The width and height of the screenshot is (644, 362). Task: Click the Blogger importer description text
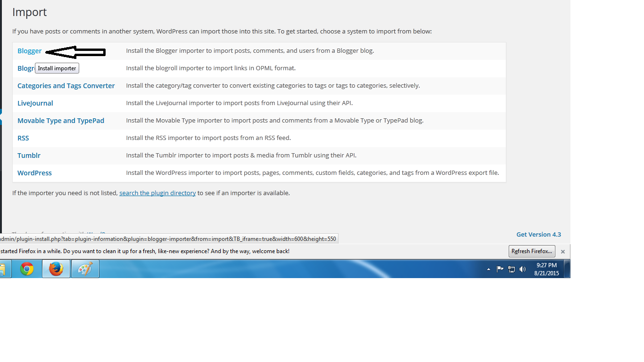point(250,50)
